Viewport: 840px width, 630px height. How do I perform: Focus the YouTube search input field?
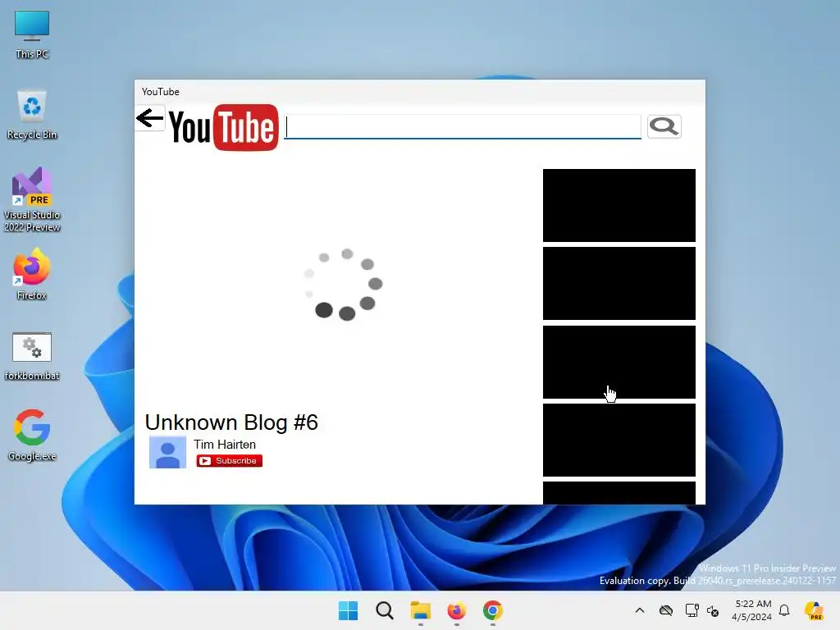point(463,127)
